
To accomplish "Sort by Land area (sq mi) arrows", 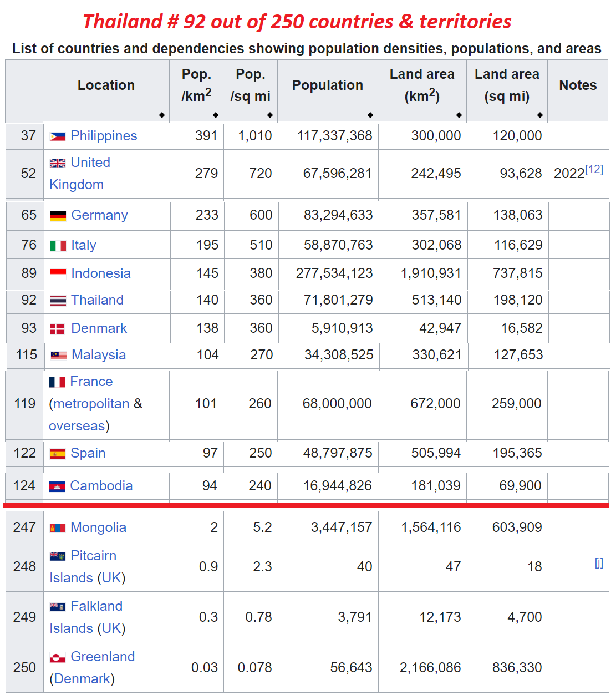I will (x=540, y=115).
